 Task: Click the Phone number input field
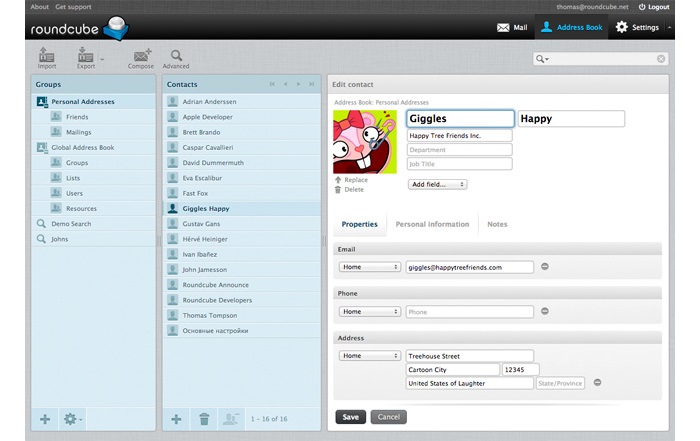pos(469,312)
